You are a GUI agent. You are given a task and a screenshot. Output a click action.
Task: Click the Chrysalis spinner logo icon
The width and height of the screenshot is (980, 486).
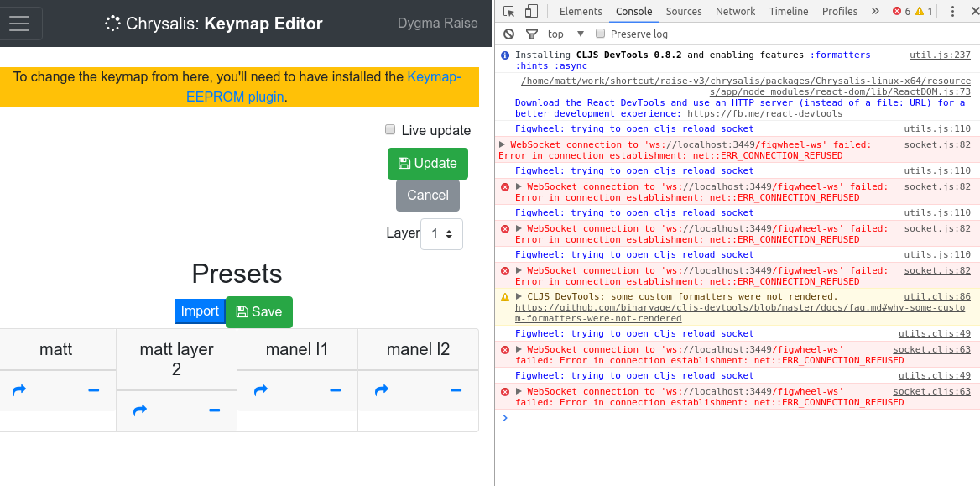(x=112, y=24)
